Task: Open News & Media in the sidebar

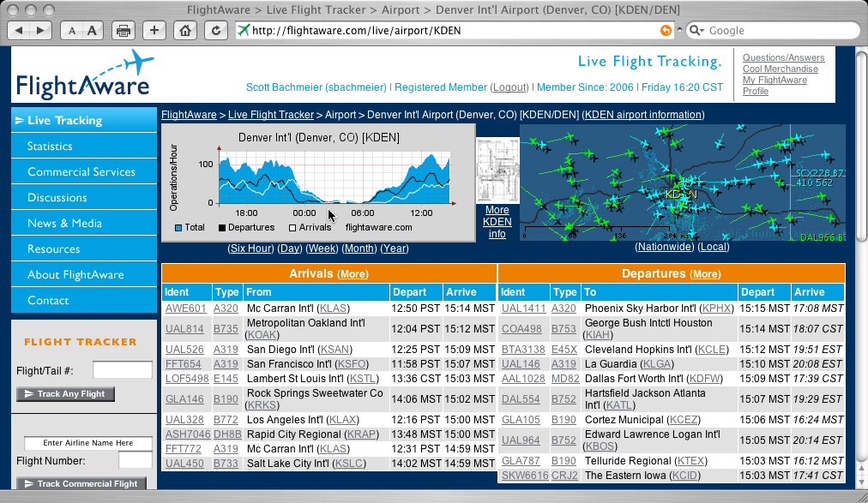Action: (x=84, y=224)
